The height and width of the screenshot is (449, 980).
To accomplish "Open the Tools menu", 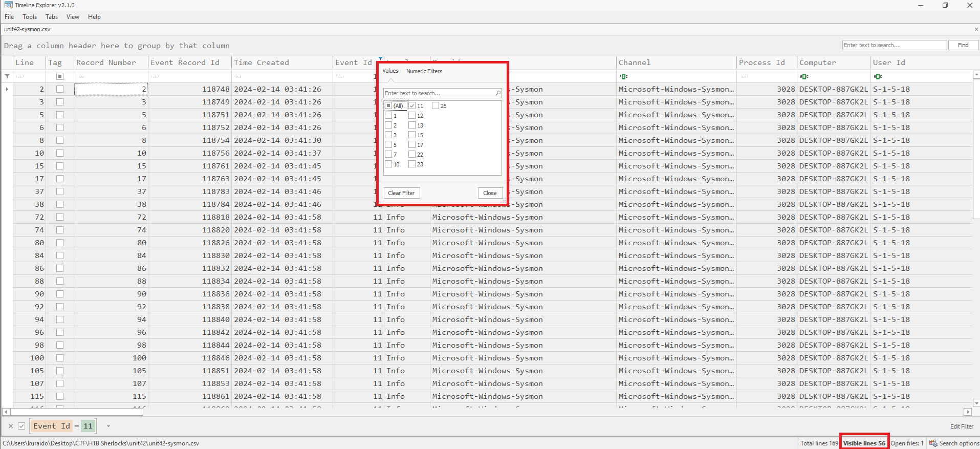I will click(x=30, y=17).
